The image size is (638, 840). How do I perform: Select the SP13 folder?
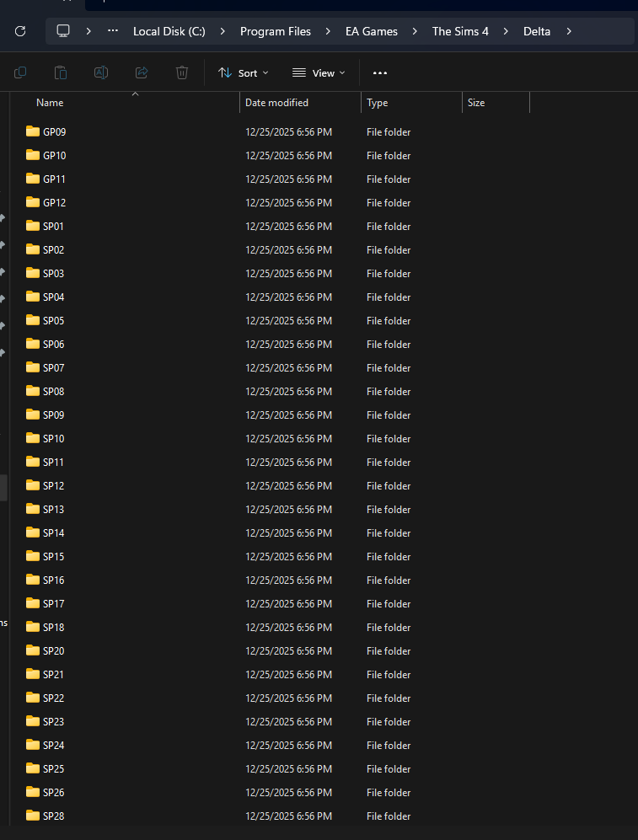53,510
